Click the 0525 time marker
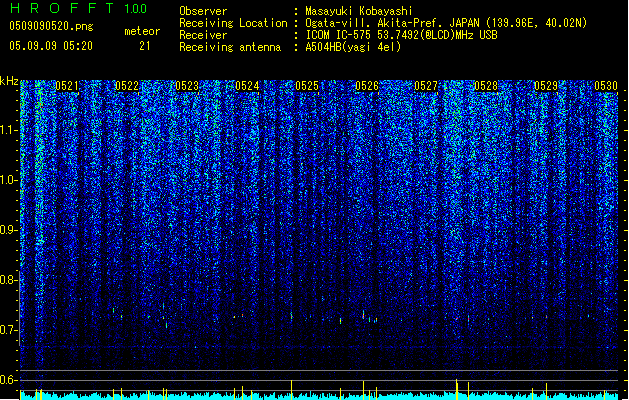The height and width of the screenshot is (400, 629). pyautogui.click(x=307, y=86)
